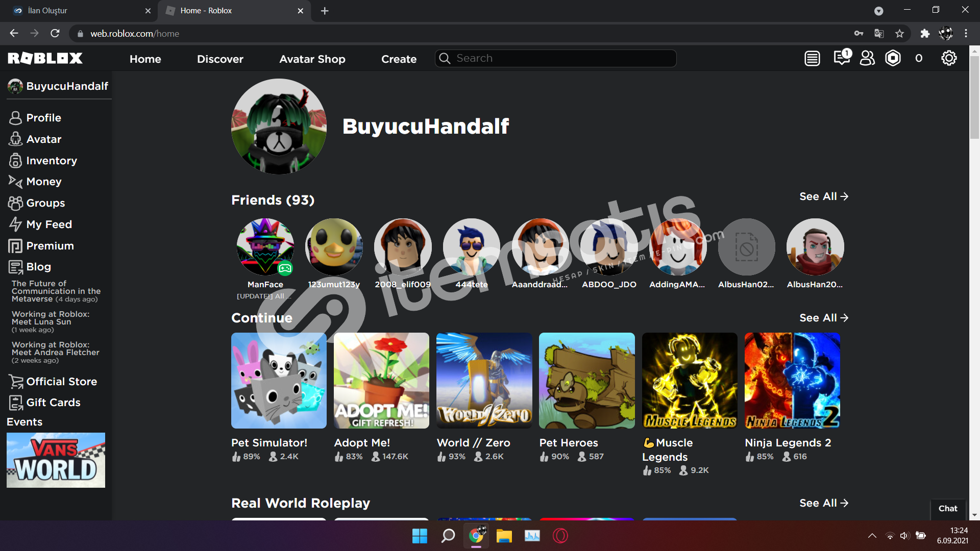Open the Friends icon in top bar
The image size is (980, 551).
pos(867,59)
